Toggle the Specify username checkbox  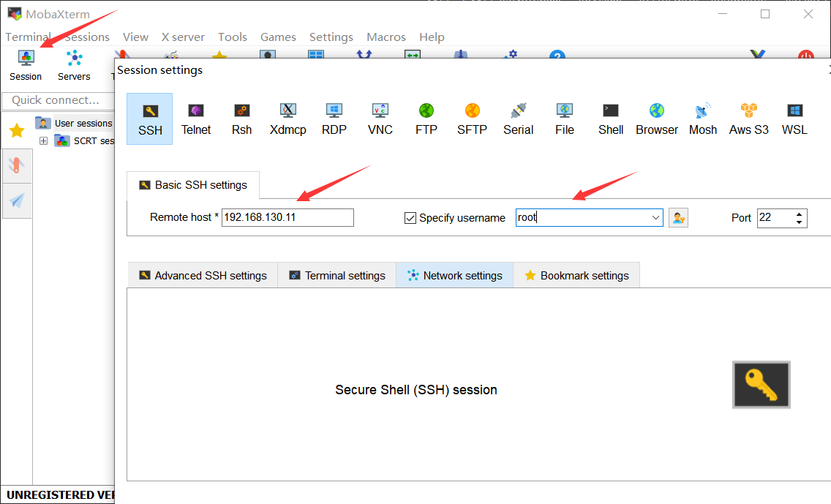point(410,218)
